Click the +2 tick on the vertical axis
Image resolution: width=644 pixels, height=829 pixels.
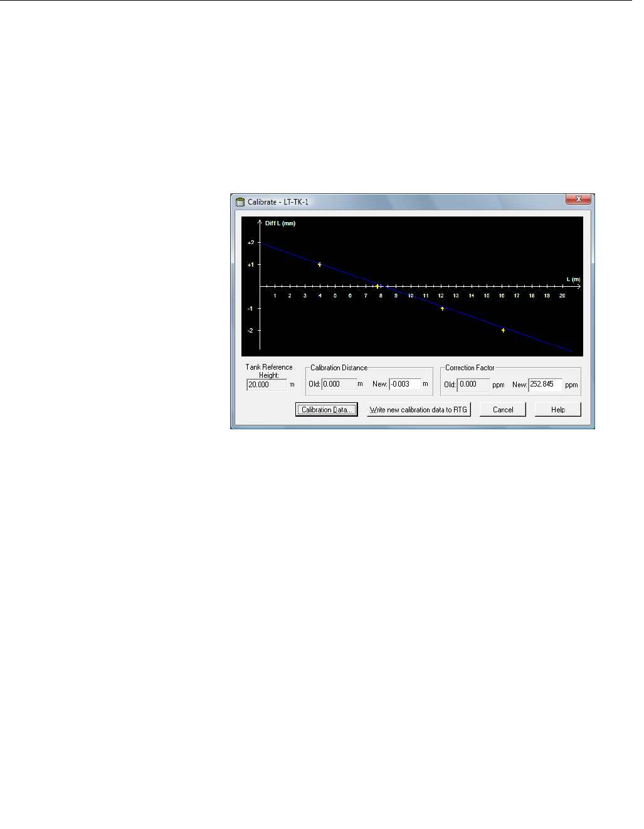tap(251, 243)
